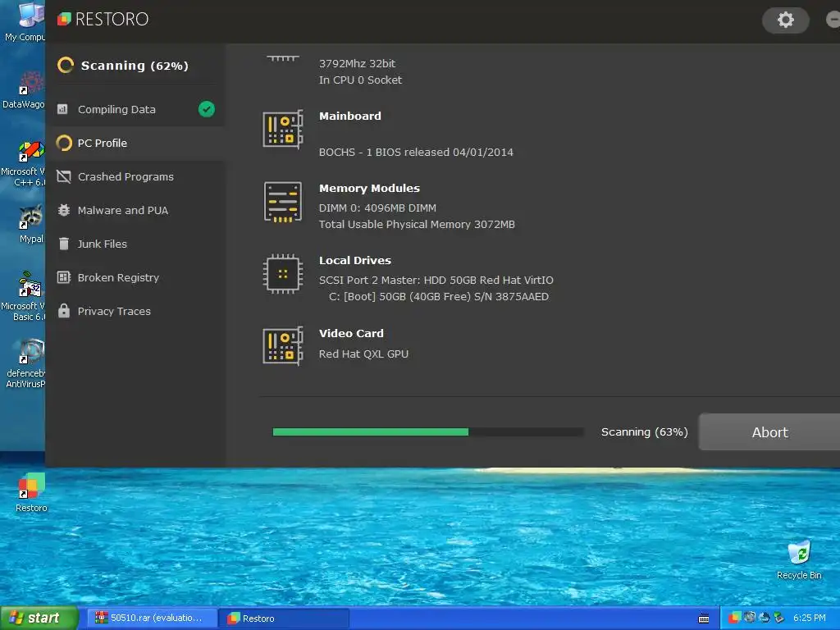Click the Malware and PUA bug icon
Screen dimensions: 840x630
[64, 210]
